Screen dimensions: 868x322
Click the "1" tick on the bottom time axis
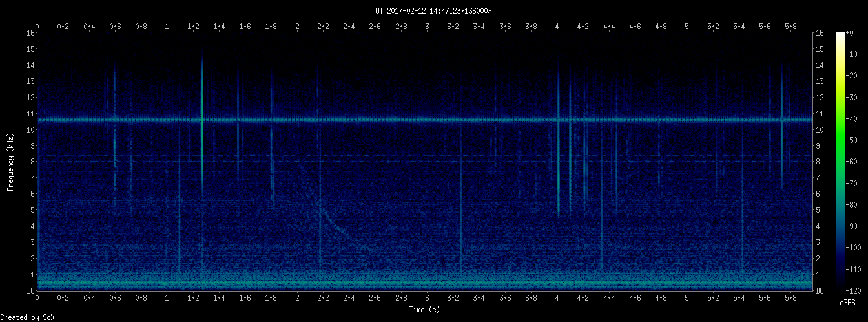pos(167,299)
